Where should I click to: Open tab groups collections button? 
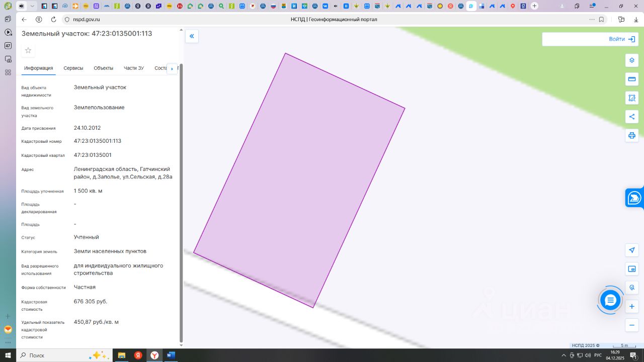point(577,6)
